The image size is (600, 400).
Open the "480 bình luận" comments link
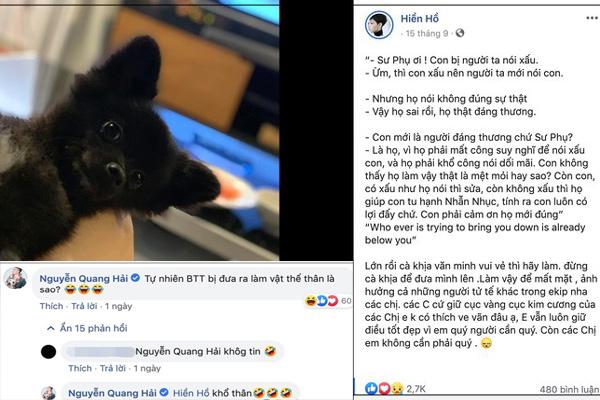569,390
